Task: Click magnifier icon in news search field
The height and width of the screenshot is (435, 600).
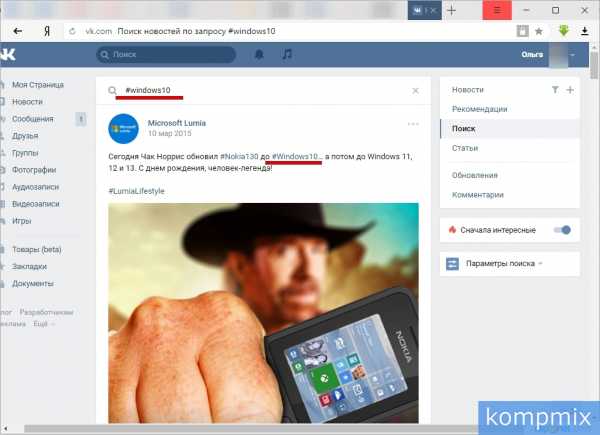Action: 112,91
